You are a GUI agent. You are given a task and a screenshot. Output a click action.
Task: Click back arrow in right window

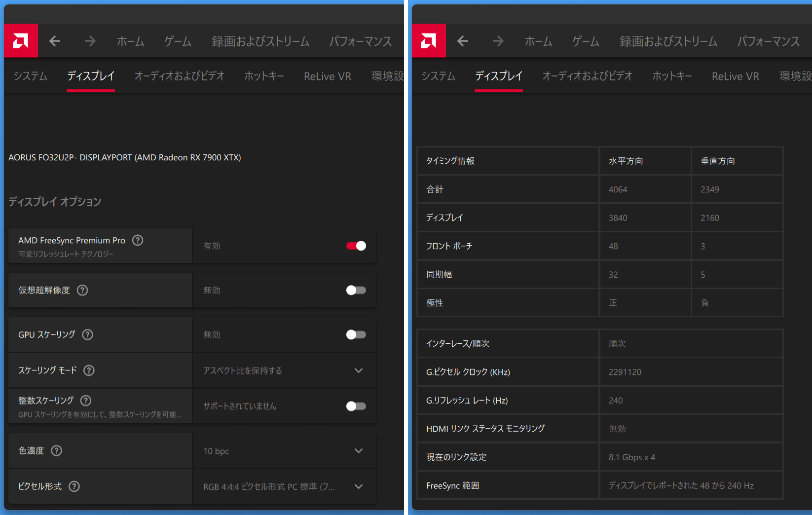tap(463, 41)
